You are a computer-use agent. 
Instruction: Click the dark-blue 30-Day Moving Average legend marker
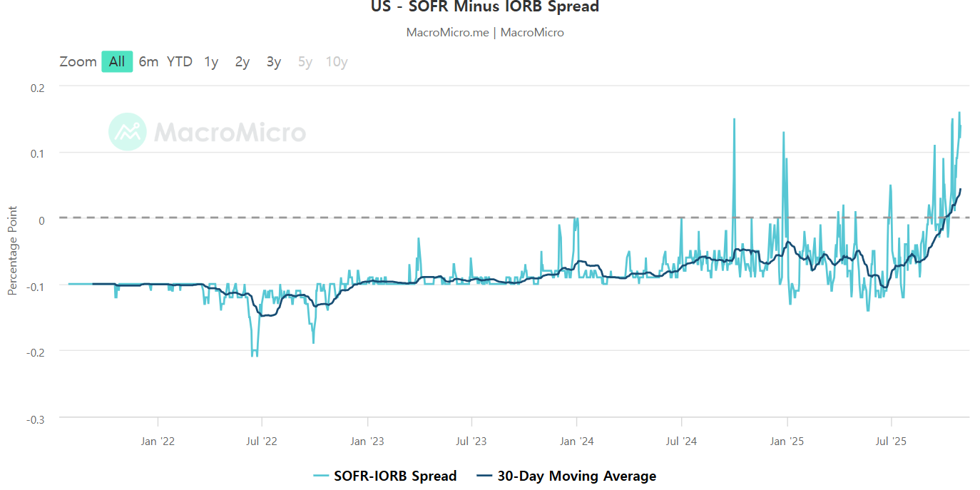click(x=484, y=476)
